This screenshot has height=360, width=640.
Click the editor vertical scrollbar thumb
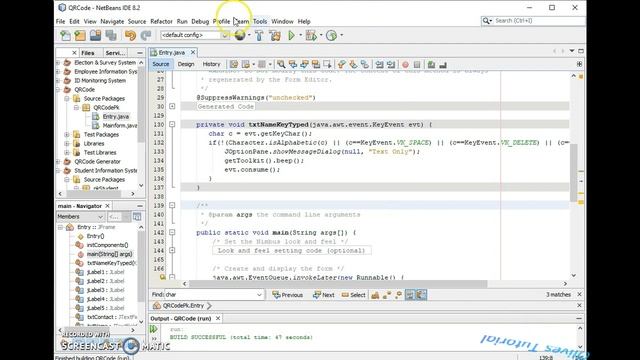573,173
